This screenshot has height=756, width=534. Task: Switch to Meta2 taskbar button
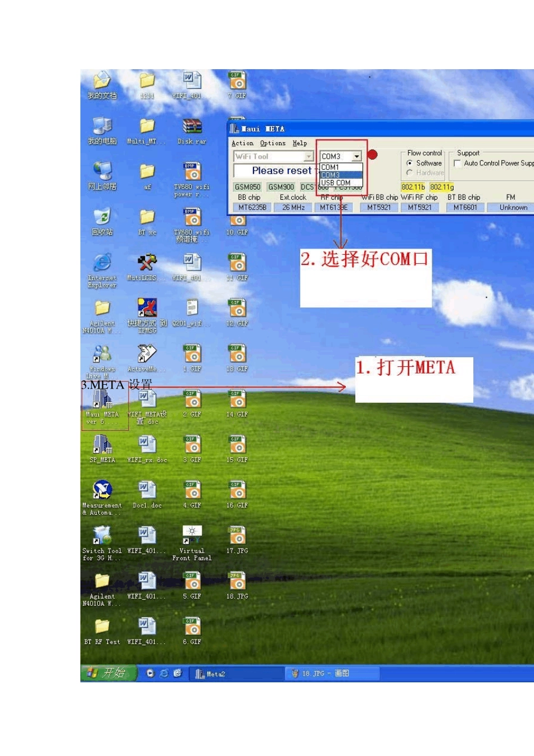(238, 673)
